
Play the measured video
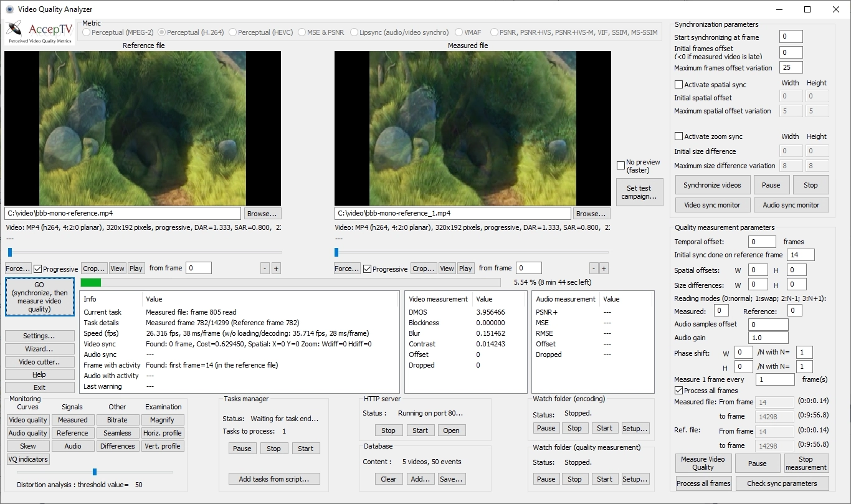(x=465, y=269)
